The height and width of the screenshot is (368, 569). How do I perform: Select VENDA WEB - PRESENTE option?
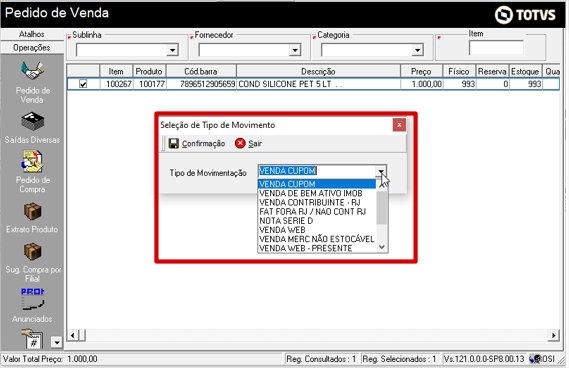point(317,248)
